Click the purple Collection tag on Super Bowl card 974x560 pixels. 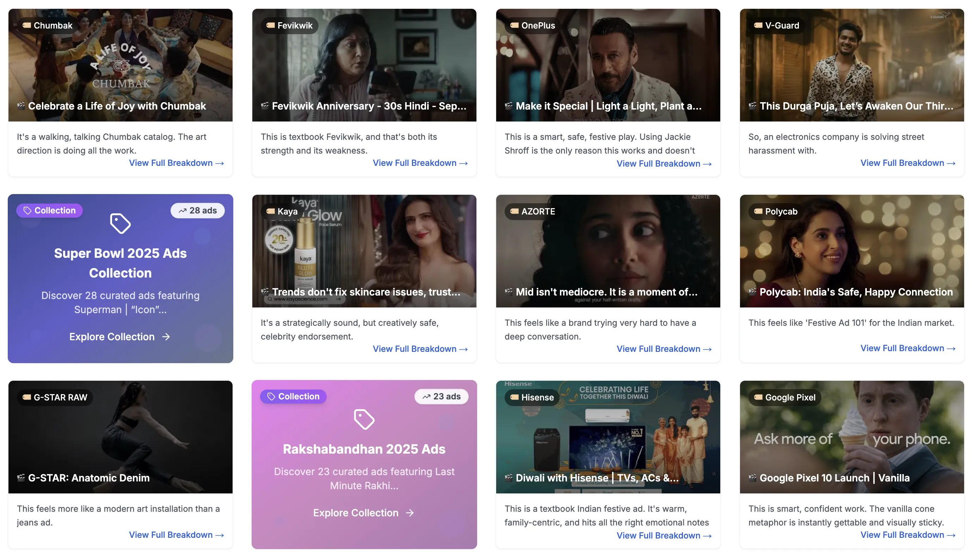tap(49, 210)
